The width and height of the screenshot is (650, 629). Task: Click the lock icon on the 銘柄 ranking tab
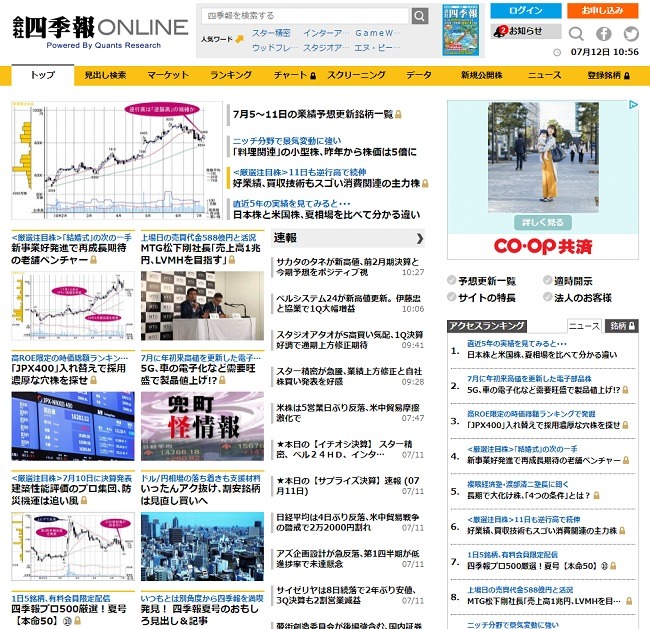click(632, 326)
